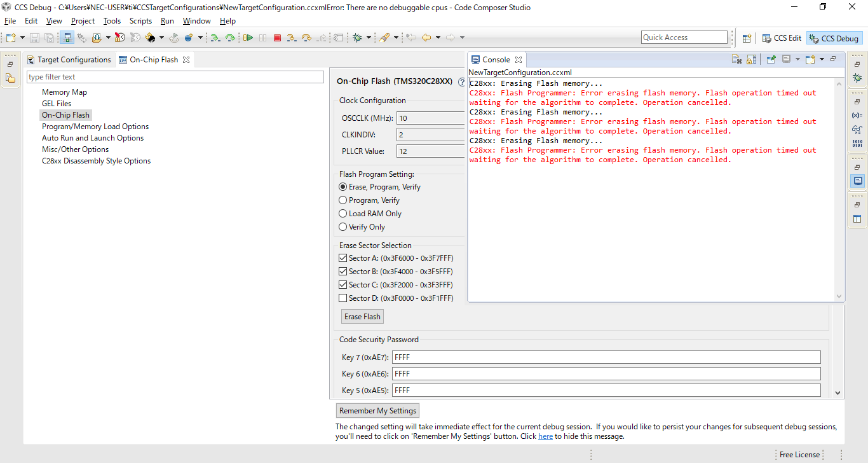Uncheck Sector A erase checkbox

pos(343,258)
